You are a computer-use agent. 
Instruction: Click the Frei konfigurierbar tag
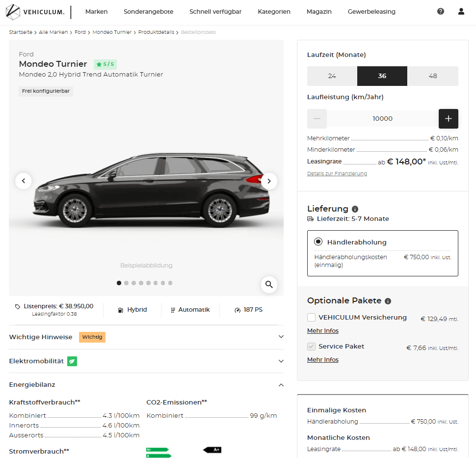tap(46, 91)
